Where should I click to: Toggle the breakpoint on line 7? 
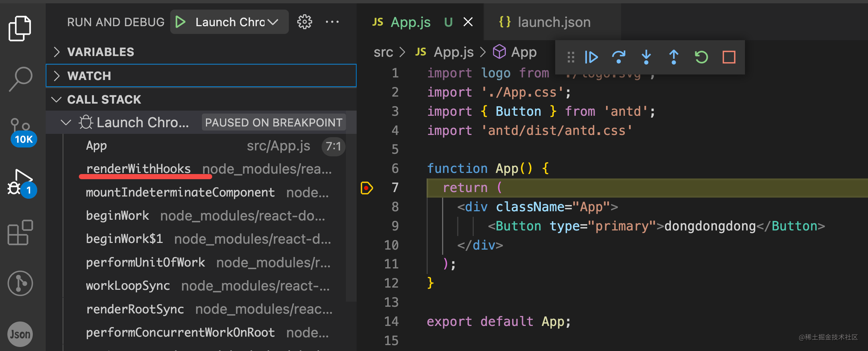click(x=366, y=188)
